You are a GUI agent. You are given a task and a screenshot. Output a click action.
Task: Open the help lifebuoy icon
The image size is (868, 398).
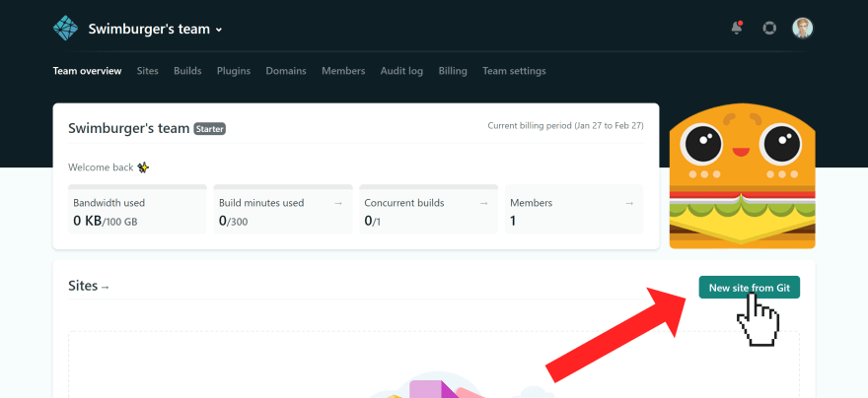tap(769, 29)
